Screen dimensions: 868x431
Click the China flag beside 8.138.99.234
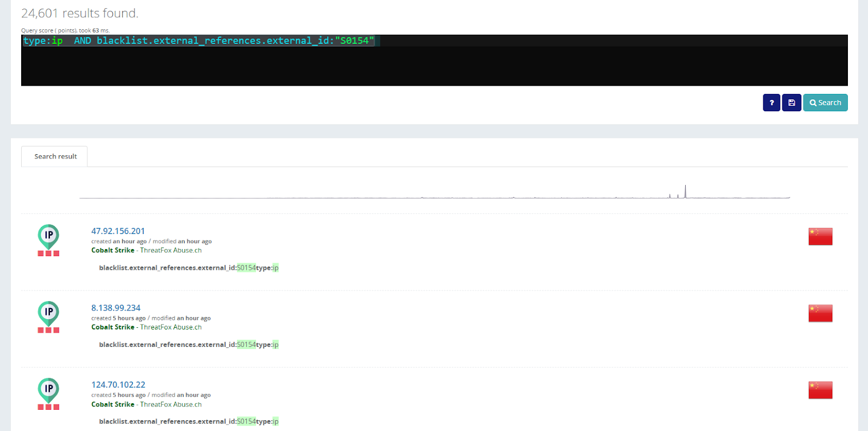pyautogui.click(x=820, y=313)
